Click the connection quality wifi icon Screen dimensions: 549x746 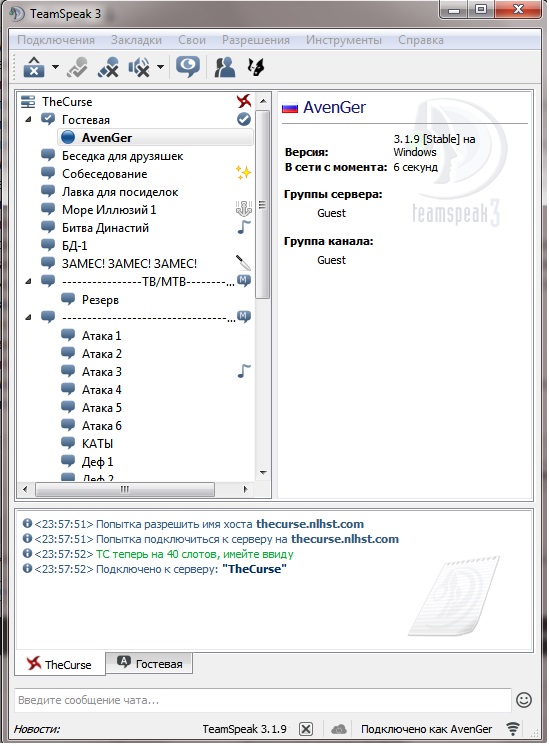pos(513,729)
